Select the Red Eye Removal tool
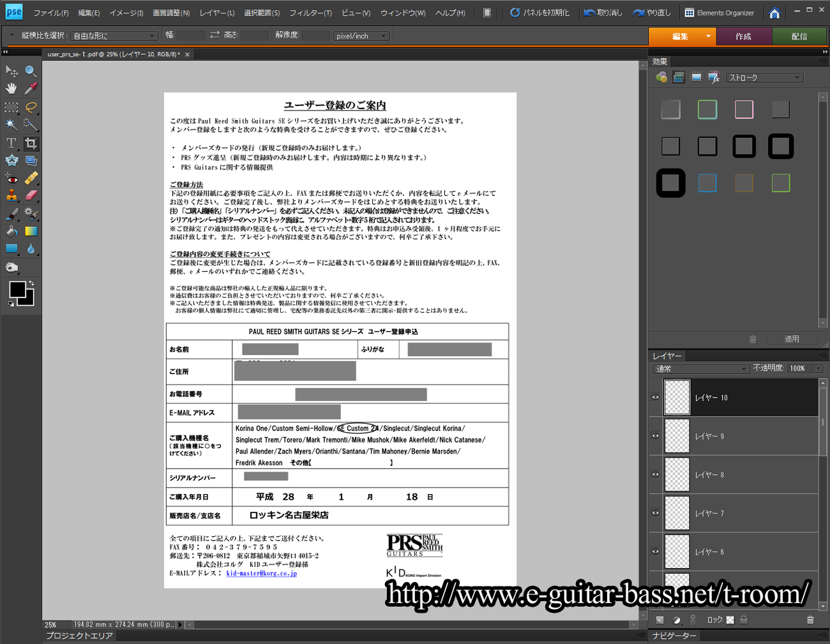Image resolution: width=830 pixels, height=644 pixels. pos(11,178)
